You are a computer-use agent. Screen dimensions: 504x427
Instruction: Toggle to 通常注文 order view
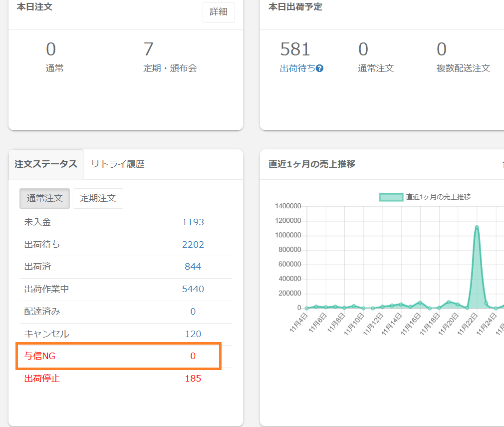click(x=44, y=198)
